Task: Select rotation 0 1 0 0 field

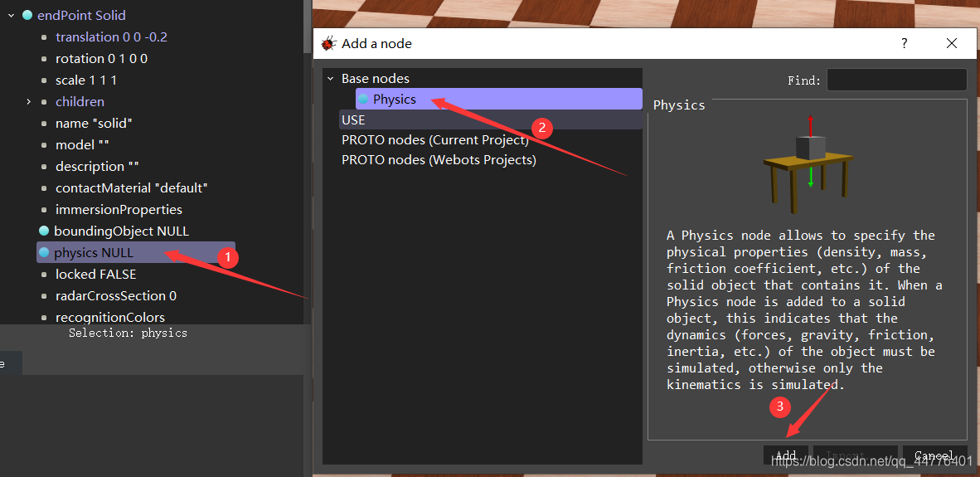Action: point(101,59)
